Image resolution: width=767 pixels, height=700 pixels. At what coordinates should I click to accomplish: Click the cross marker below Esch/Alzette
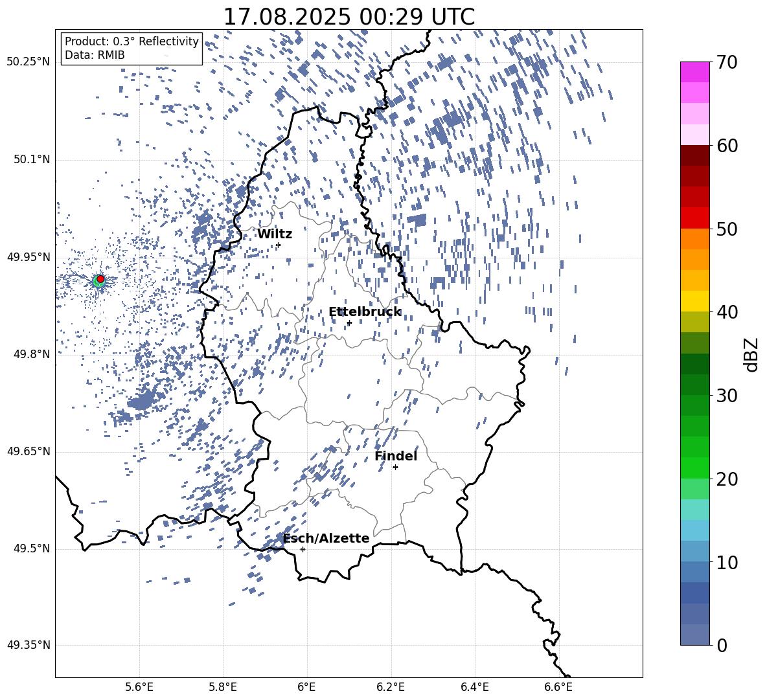tap(303, 549)
